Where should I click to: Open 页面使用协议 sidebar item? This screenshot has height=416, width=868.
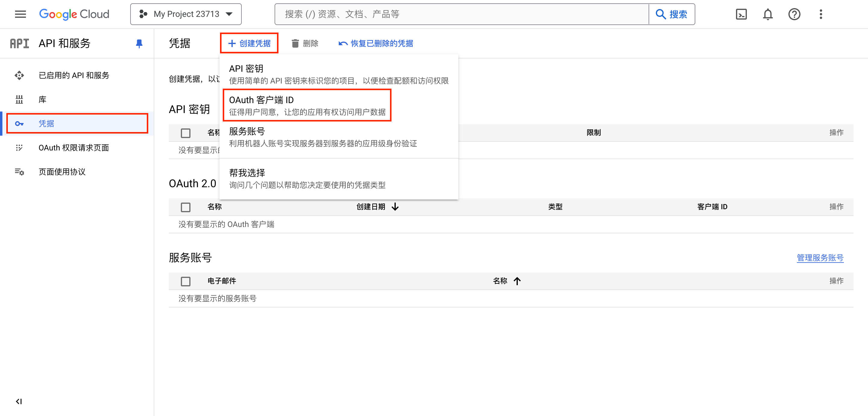[77, 172]
